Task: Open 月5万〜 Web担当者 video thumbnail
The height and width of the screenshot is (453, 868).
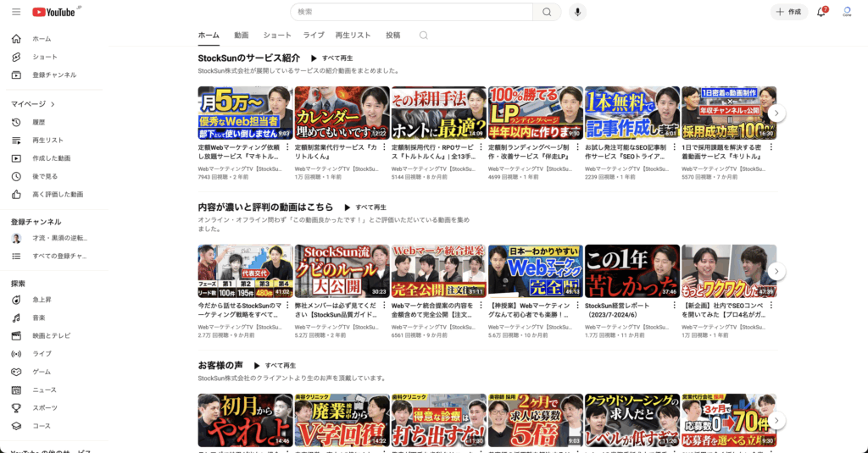Action: click(x=245, y=113)
